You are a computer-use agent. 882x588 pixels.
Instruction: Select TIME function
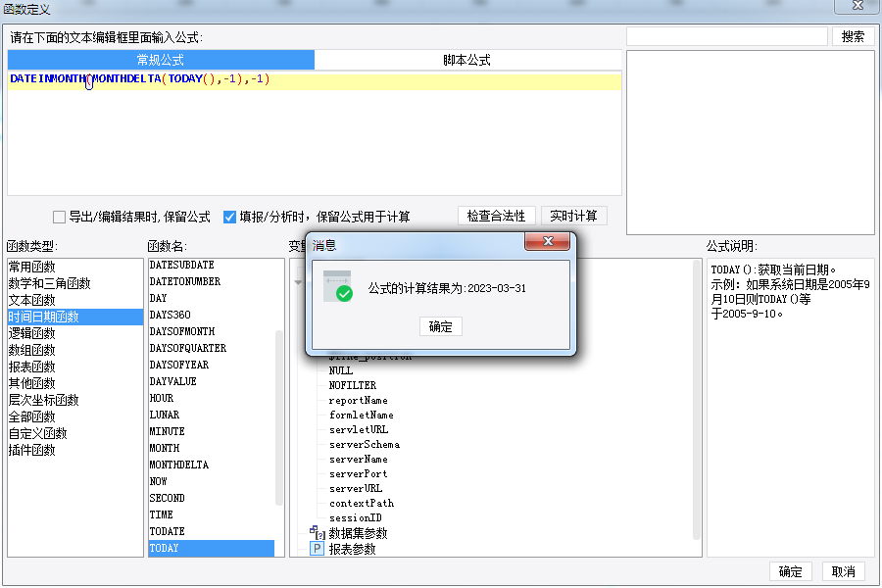pyautogui.click(x=212, y=514)
